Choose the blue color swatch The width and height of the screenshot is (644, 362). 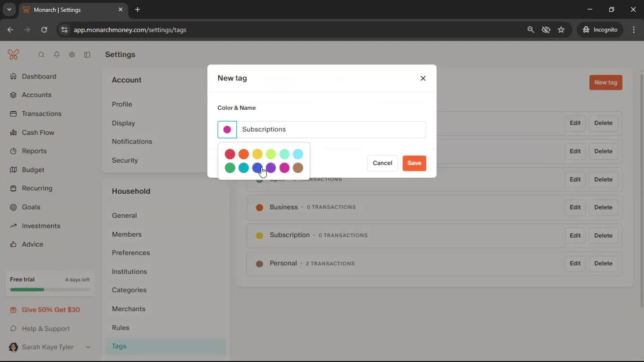[x=257, y=168]
